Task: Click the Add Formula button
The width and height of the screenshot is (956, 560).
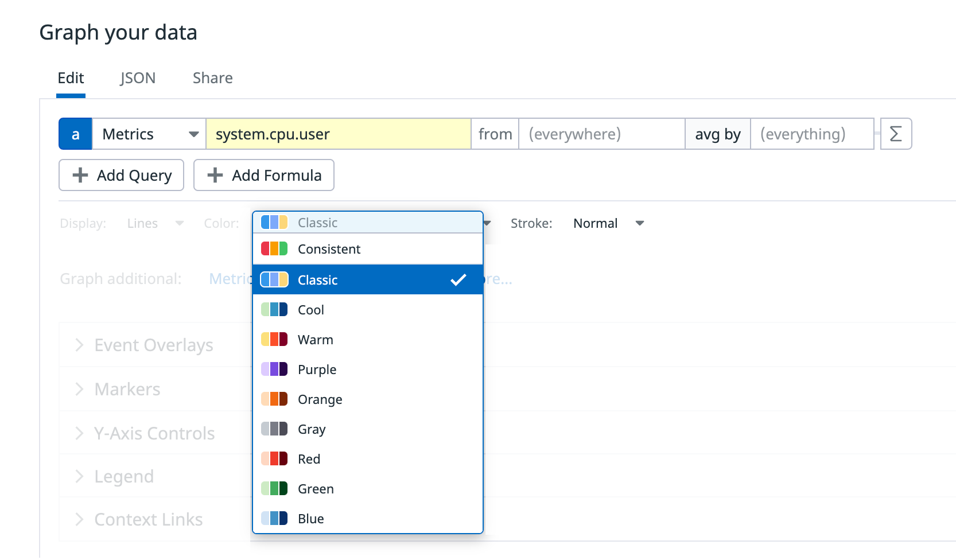Action: click(x=264, y=175)
